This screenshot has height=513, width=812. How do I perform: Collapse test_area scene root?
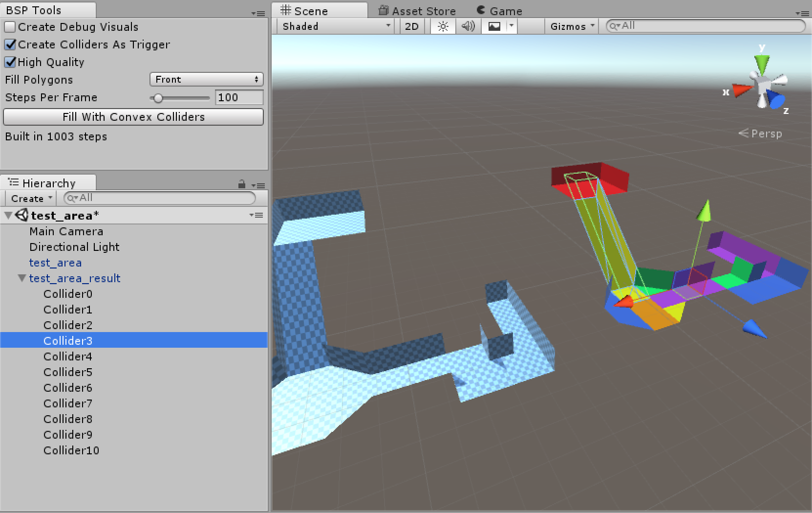[x=8, y=215]
